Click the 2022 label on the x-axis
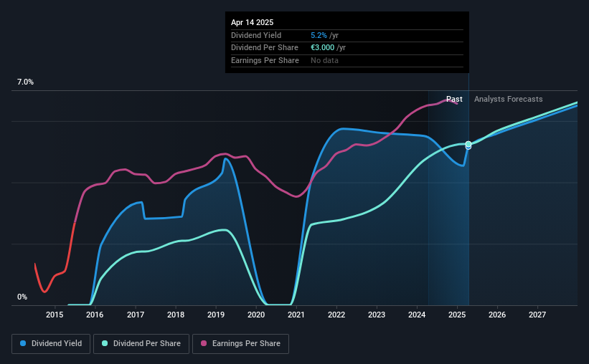589x364 pixels. [x=336, y=315]
